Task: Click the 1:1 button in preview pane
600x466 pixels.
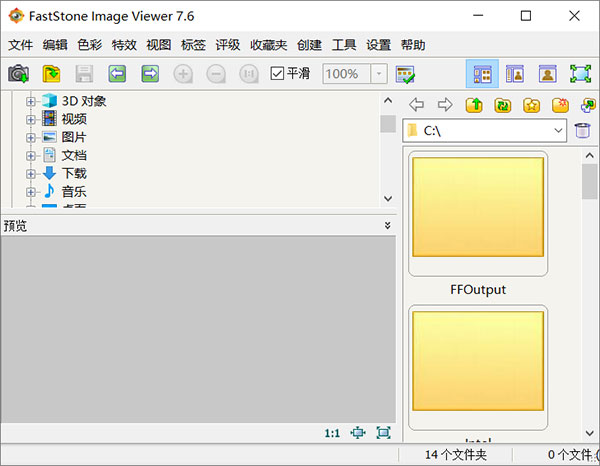Action: 332,433
